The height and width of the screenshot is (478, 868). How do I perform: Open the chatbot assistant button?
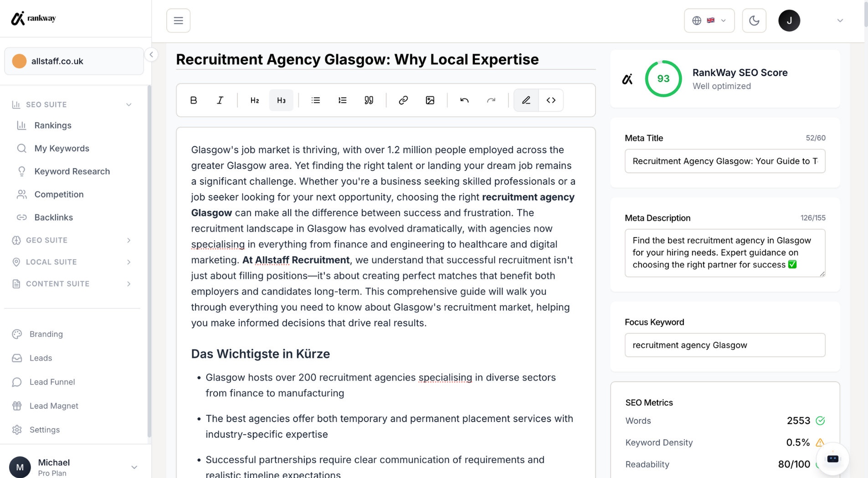(832, 459)
